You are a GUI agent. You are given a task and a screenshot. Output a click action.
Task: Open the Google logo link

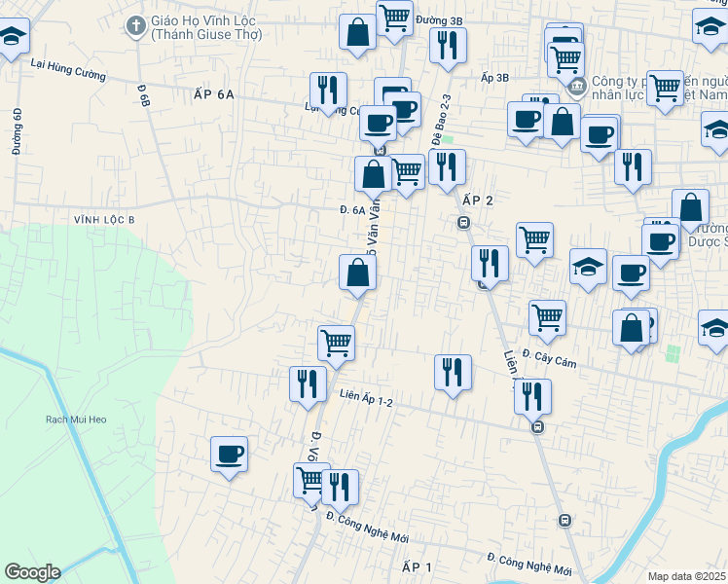(32, 572)
